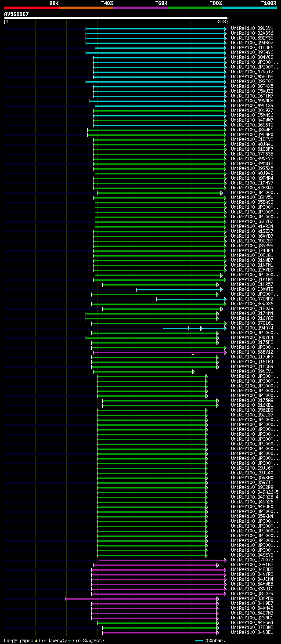Select the UniRef100_Q84VC8 label
Screen dimensions: 281x644
(252, 58)
